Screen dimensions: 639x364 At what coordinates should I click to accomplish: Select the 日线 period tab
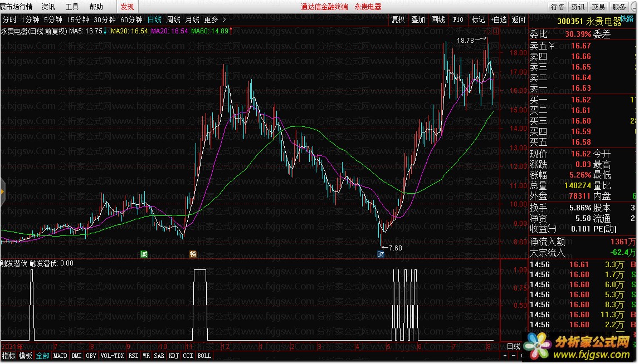point(154,19)
